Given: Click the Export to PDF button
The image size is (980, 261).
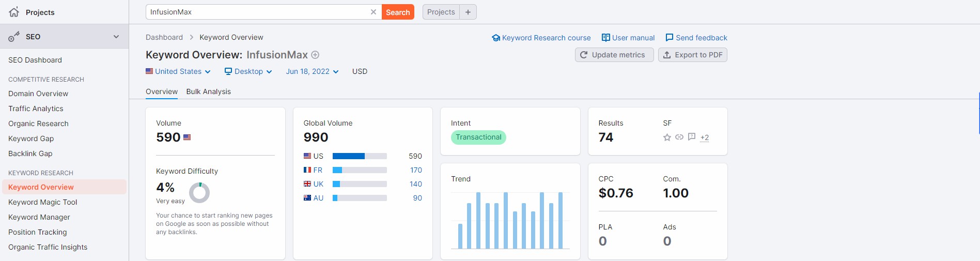Looking at the screenshot, I should click(692, 55).
